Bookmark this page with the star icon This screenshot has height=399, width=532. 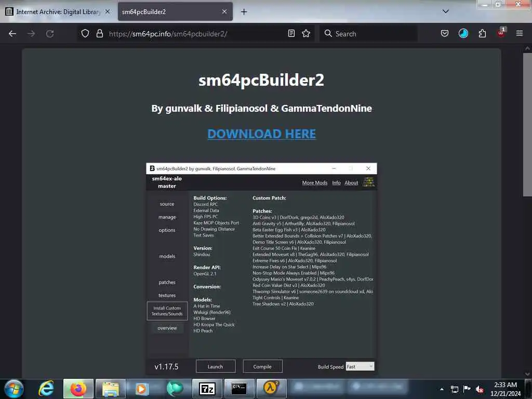point(306,33)
